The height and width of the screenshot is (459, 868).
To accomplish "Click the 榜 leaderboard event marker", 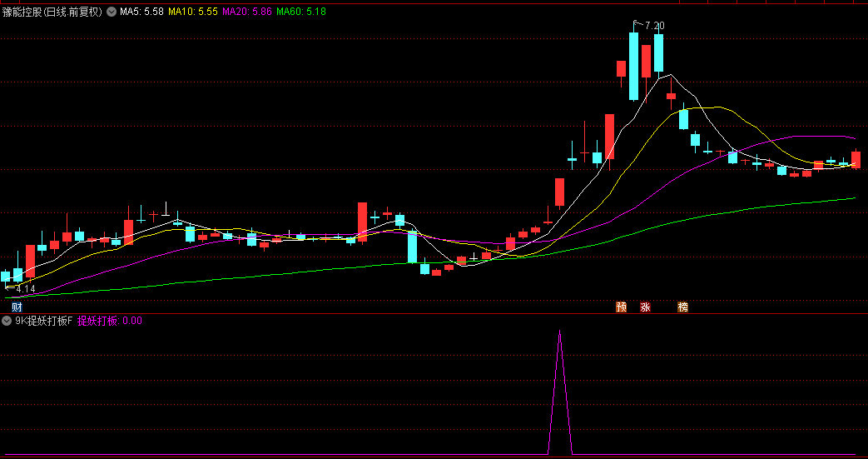I will click(683, 307).
